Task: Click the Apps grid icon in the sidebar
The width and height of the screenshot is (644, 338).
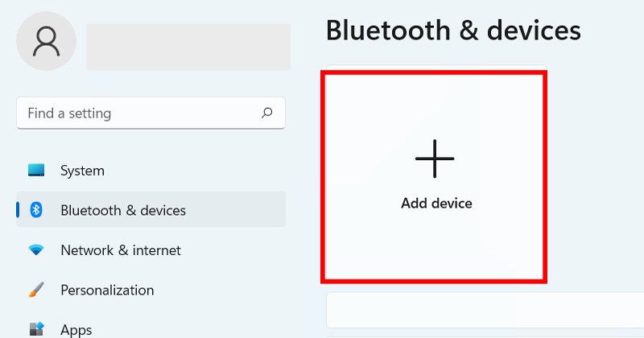Action: [36, 329]
